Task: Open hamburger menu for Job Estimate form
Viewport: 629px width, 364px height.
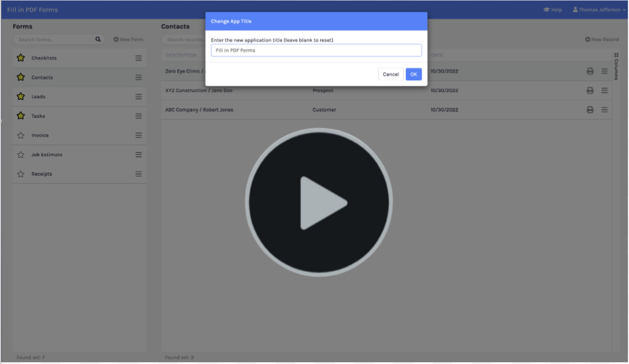Action: [139, 155]
